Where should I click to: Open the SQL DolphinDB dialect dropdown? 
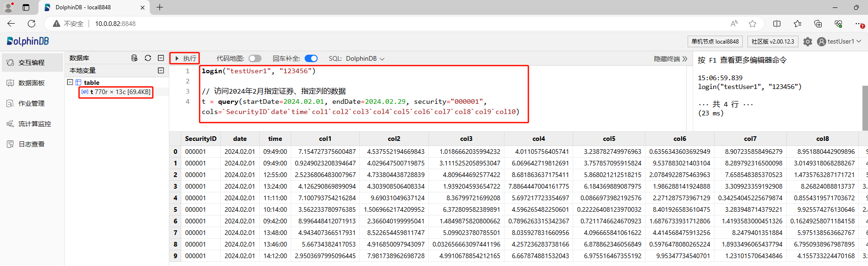[x=365, y=58]
